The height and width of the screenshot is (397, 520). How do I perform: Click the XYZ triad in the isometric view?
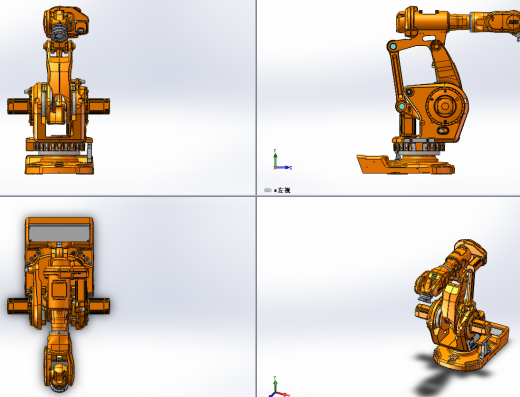click(x=279, y=387)
